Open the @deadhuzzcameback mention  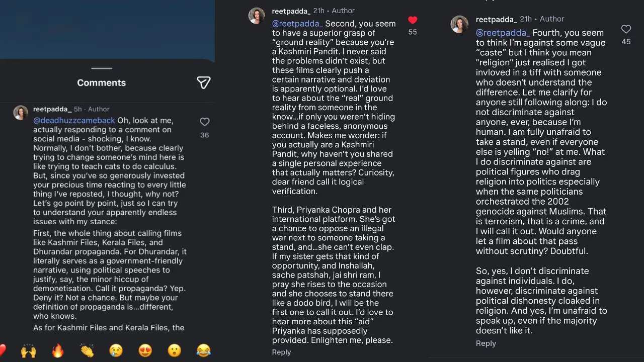pos(74,121)
